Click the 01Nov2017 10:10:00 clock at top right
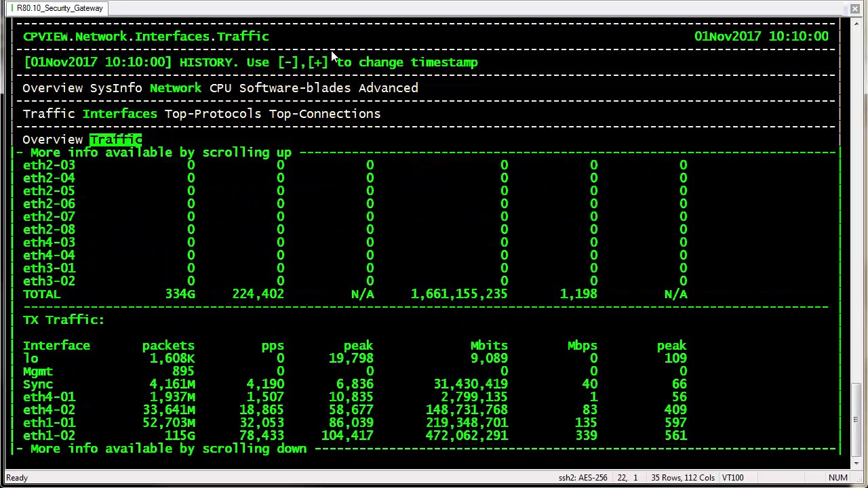The image size is (868, 488). point(762,37)
